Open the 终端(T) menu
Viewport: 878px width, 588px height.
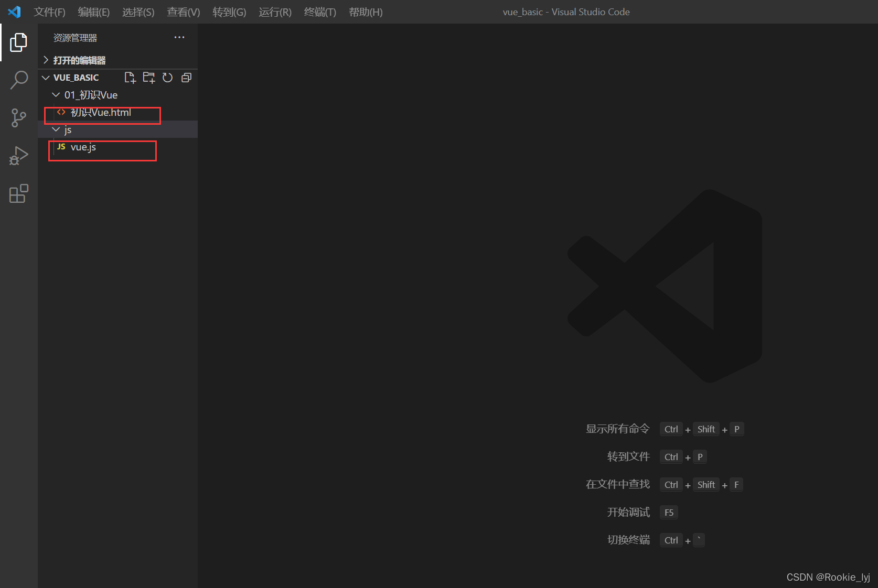(x=320, y=12)
